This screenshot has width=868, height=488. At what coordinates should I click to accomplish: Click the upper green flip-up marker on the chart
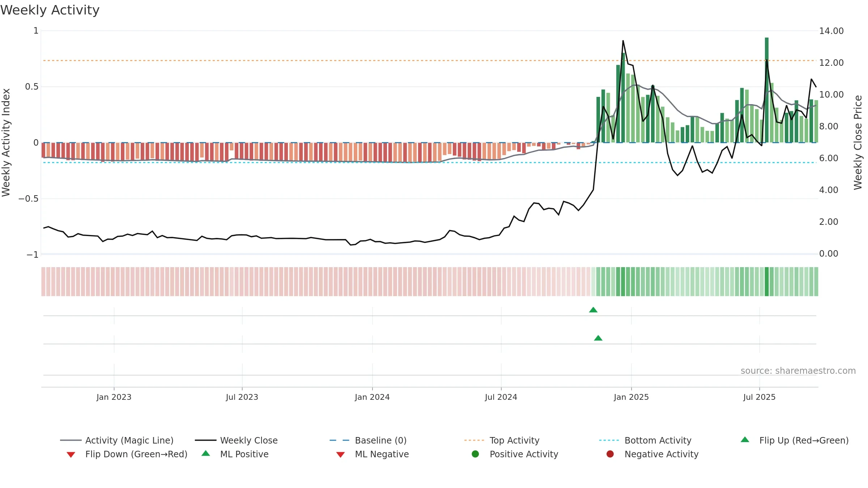pos(593,310)
